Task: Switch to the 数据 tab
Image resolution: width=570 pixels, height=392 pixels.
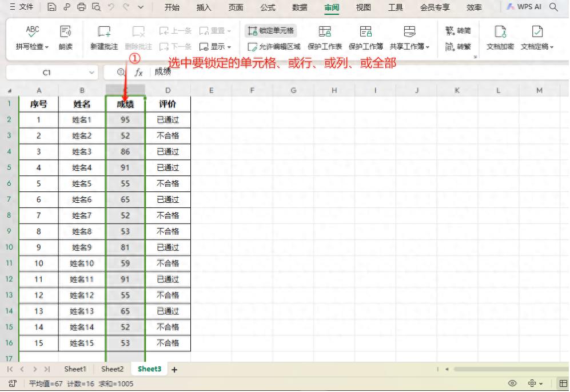Action: pyautogui.click(x=300, y=7)
